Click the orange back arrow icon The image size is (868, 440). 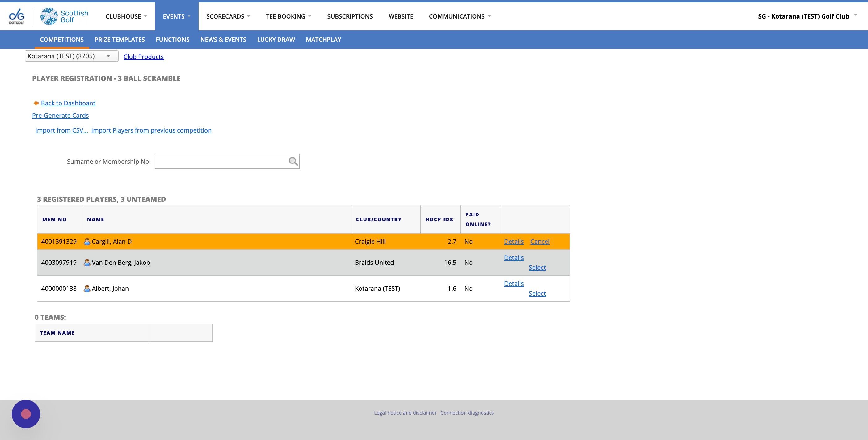click(x=36, y=103)
